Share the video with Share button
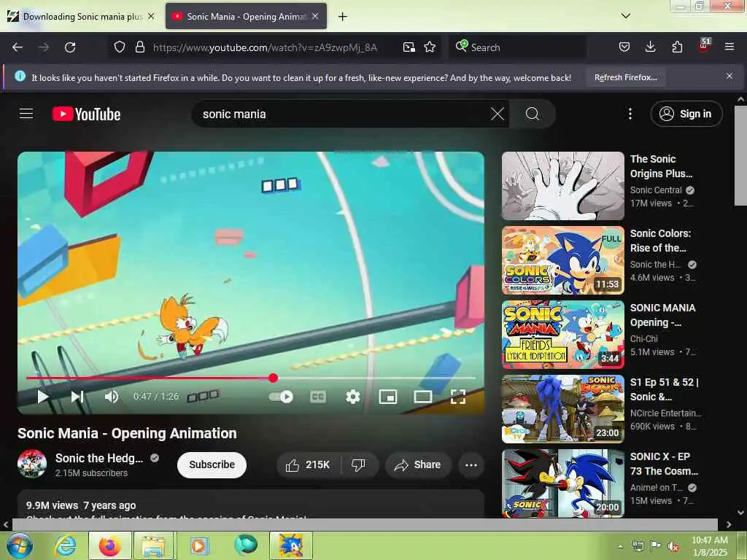This screenshot has width=747, height=560. click(418, 464)
